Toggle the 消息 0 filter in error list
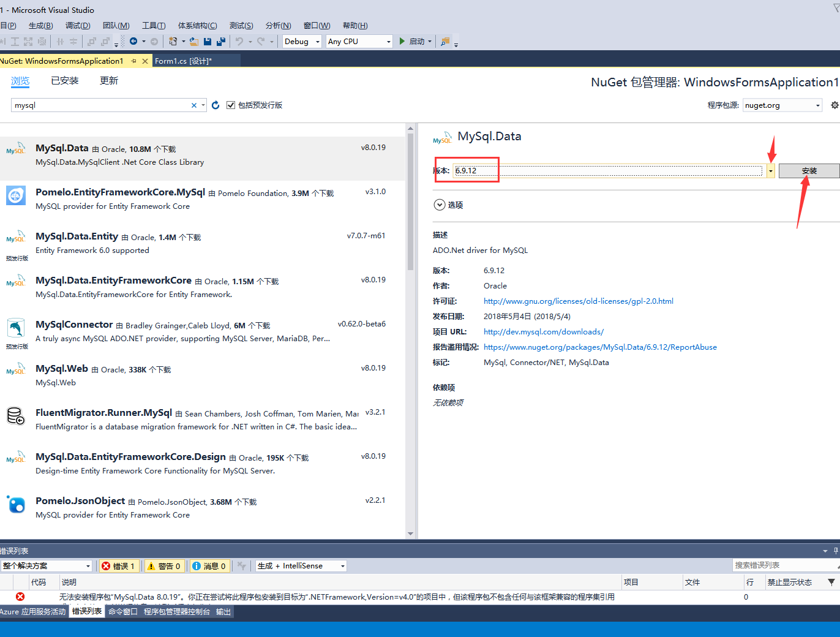This screenshot has height=637, width=840. pos(209,565)
